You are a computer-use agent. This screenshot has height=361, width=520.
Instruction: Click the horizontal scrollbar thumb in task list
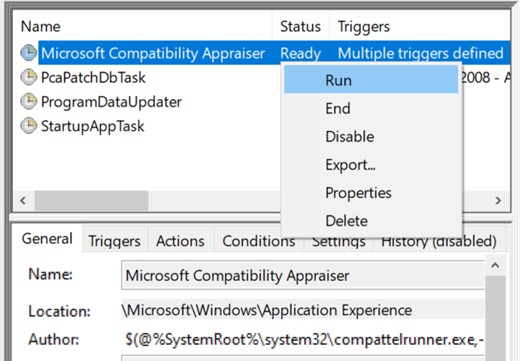91,201
